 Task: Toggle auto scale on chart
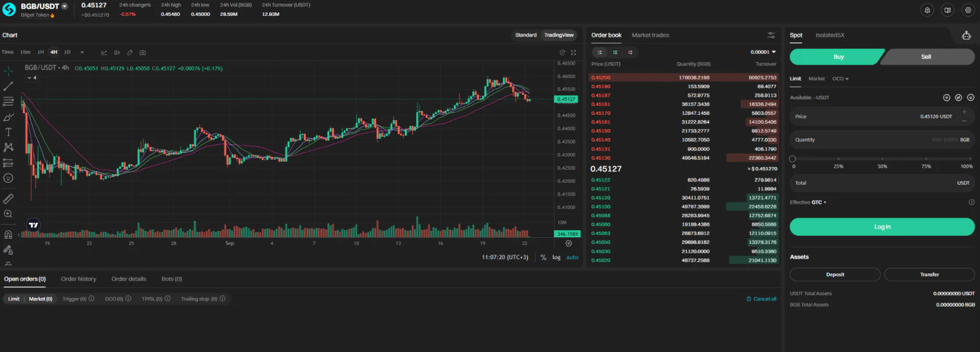tap(572, 258)
